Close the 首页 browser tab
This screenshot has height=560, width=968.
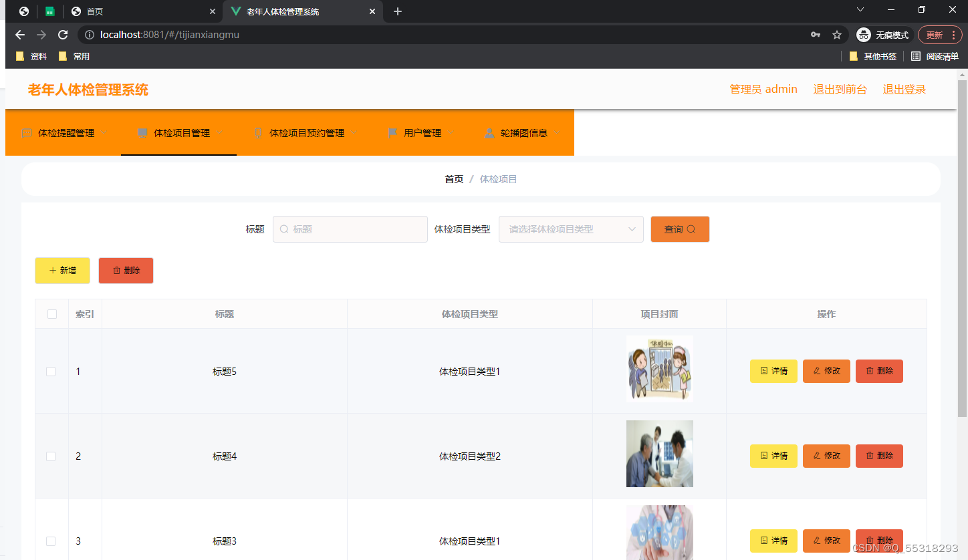point(213,11)
